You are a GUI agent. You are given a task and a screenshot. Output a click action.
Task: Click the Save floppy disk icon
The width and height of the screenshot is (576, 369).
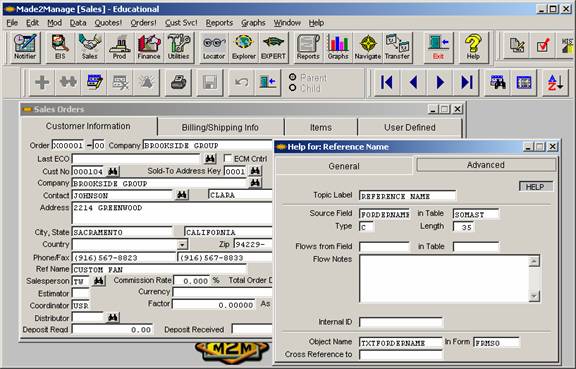pos(210,82)
